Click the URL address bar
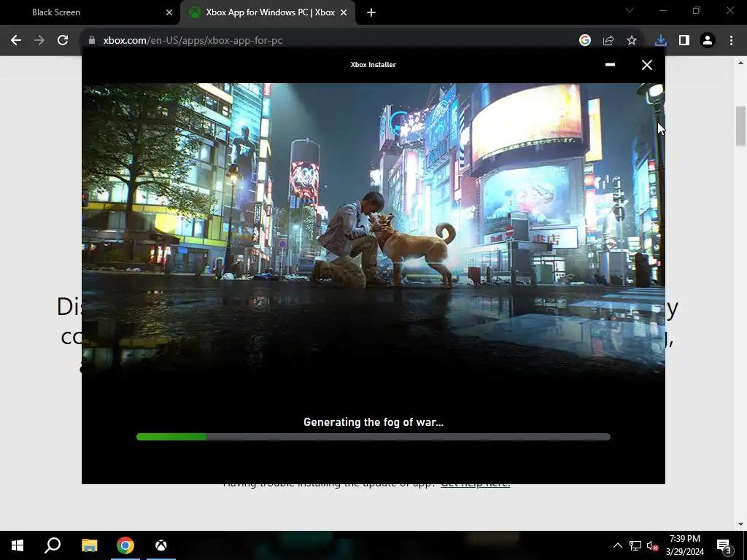Viewport: 747px width, 560px height. [x=329, y=41]
